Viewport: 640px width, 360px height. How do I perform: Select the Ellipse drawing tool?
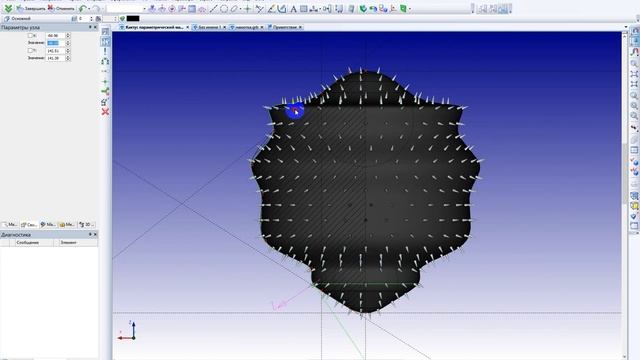pyautogui.click(x=234, y=9)
